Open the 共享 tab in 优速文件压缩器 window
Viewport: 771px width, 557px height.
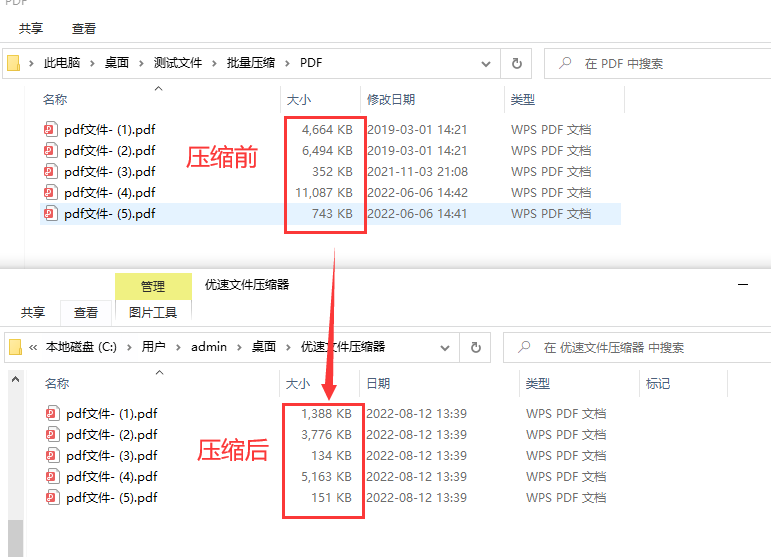click(x=33, y=313)
